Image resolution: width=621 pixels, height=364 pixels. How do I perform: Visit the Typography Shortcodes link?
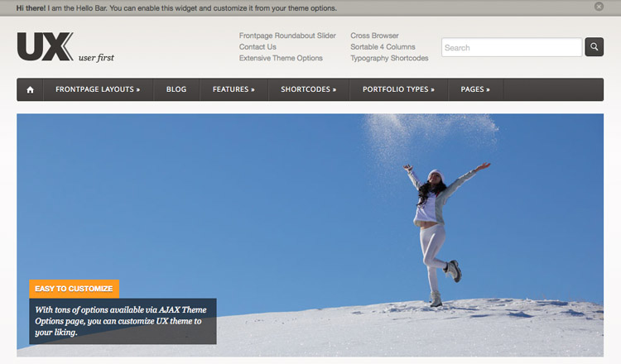point(389,59)
